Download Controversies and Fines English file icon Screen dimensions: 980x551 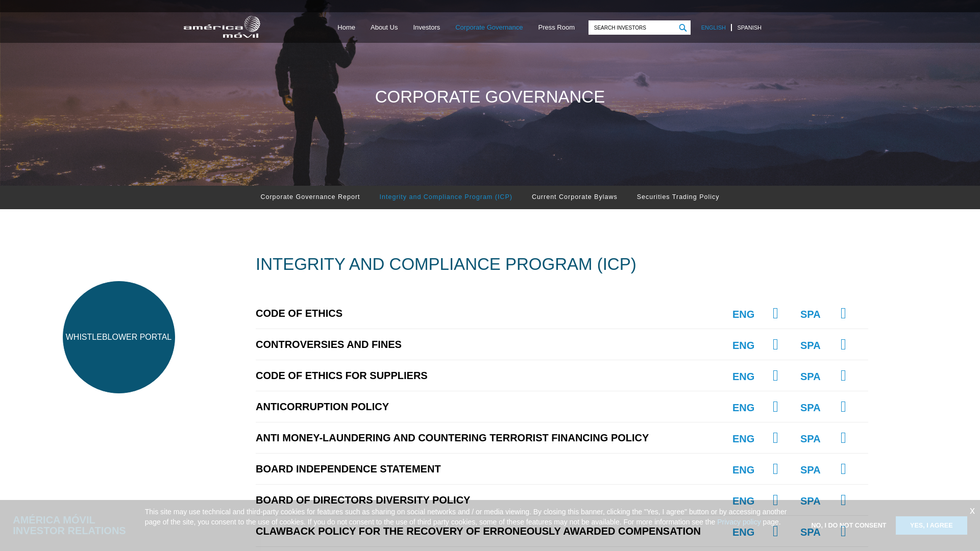tap(775, 344)
